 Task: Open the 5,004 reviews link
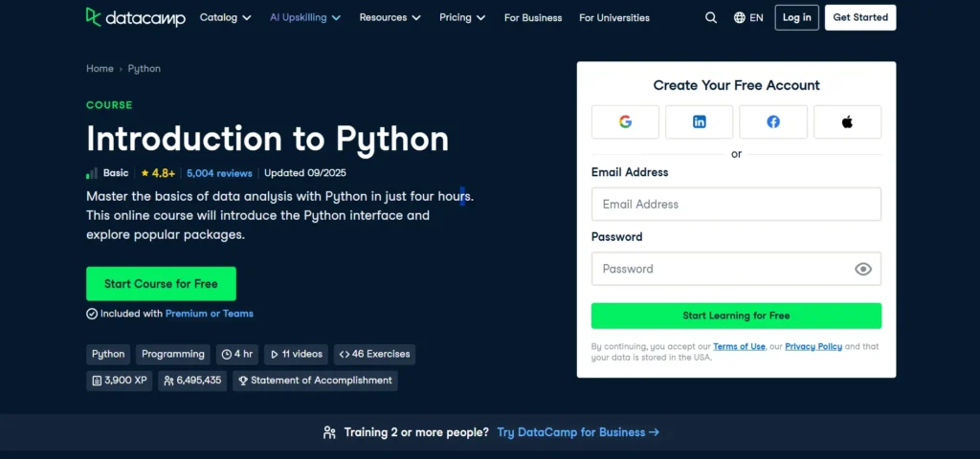pyautogui.click(x=219, y=173)
